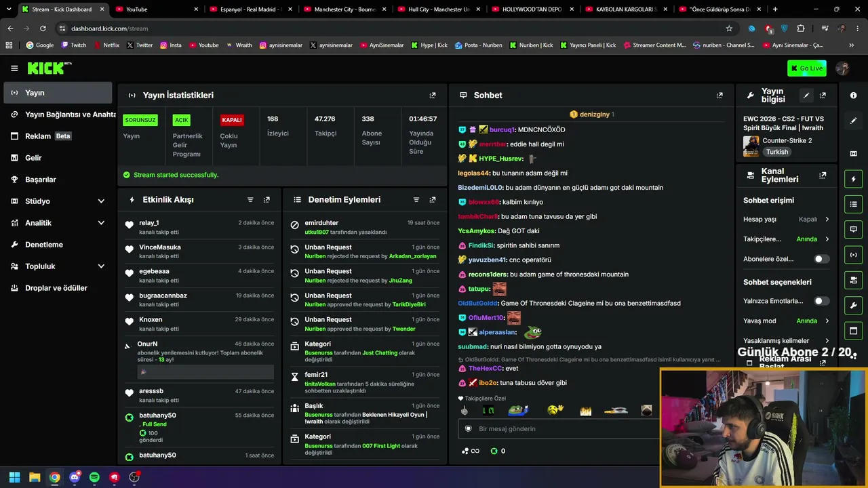
Task: Filter the Denetim Eylemleri list
Action: point(416,200)
